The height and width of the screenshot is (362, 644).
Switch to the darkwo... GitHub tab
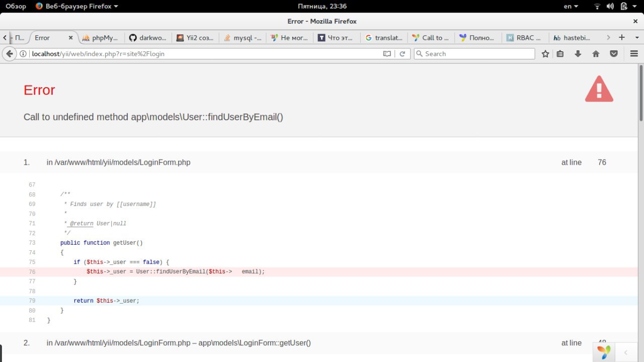coord(147,38)
